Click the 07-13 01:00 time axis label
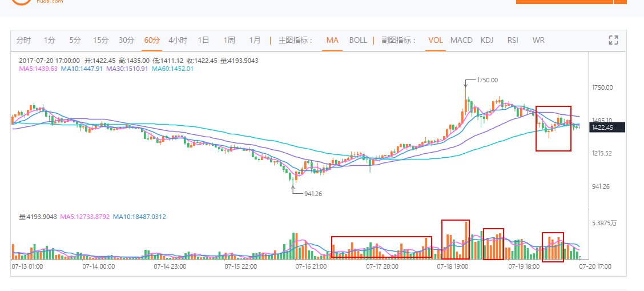The height and width of the screenshot is (291, 644). [x=27, y=266]
